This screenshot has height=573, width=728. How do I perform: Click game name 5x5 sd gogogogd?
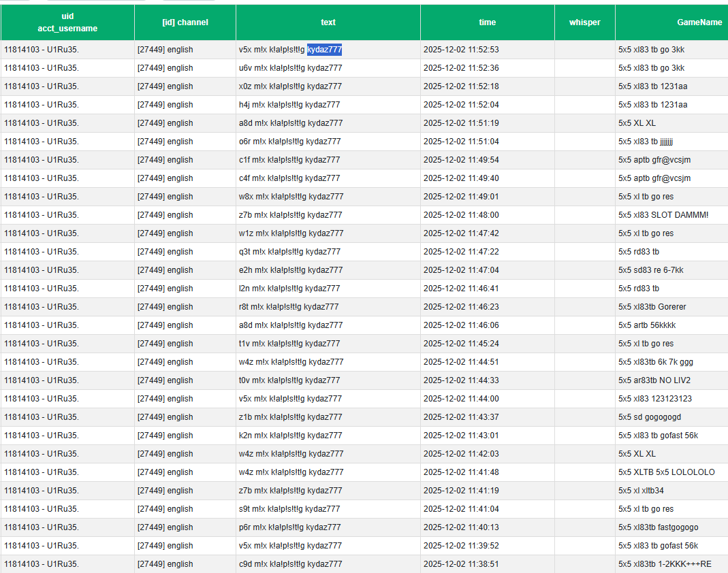tap(649, 417)
